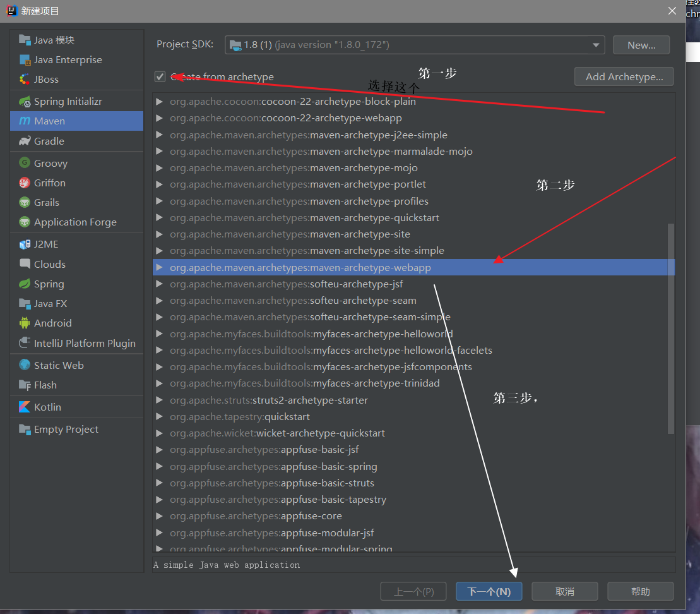Select cocoon-22-archetype-webapp row
The image size is (700, 614).
[413, 118]
